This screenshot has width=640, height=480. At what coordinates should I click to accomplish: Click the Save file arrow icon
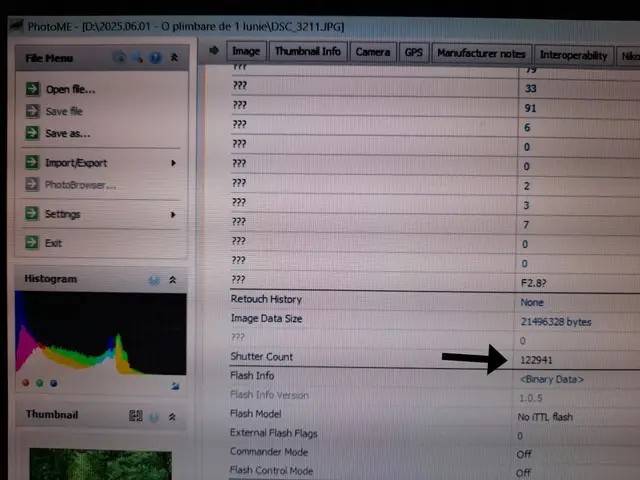pos(33,111)
